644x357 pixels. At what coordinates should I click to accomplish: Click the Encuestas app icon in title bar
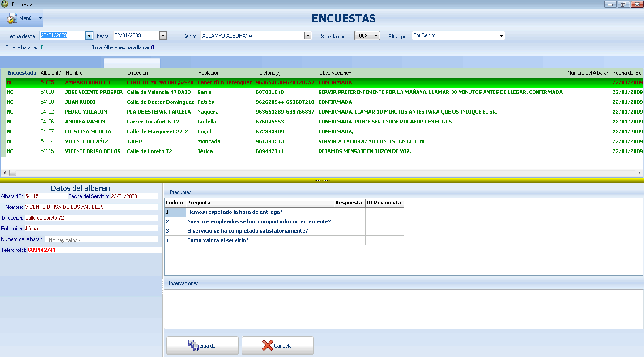click(5, 4)
